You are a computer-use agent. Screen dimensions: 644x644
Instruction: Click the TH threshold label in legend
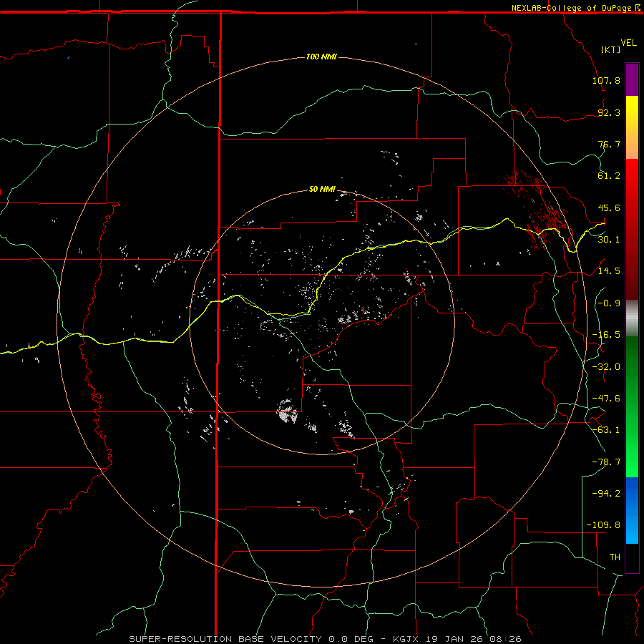pyautogui.click(x=615, y=557)
